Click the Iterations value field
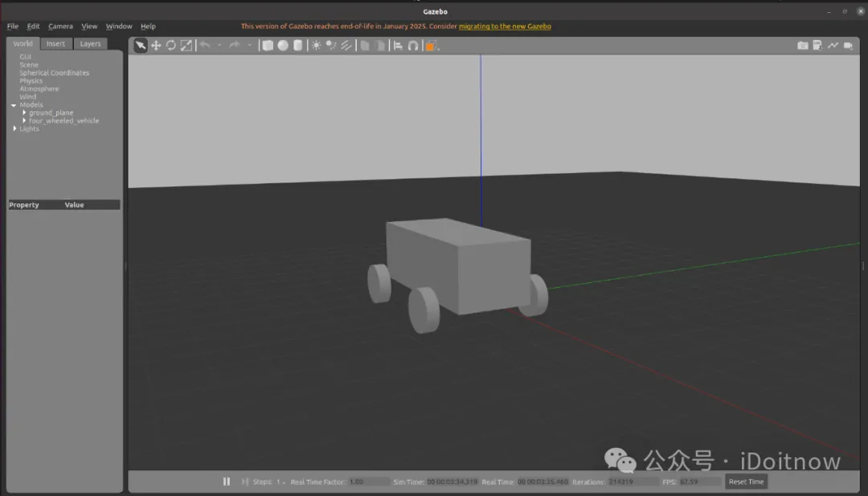868x496 pixels. (x=633, y=482)
